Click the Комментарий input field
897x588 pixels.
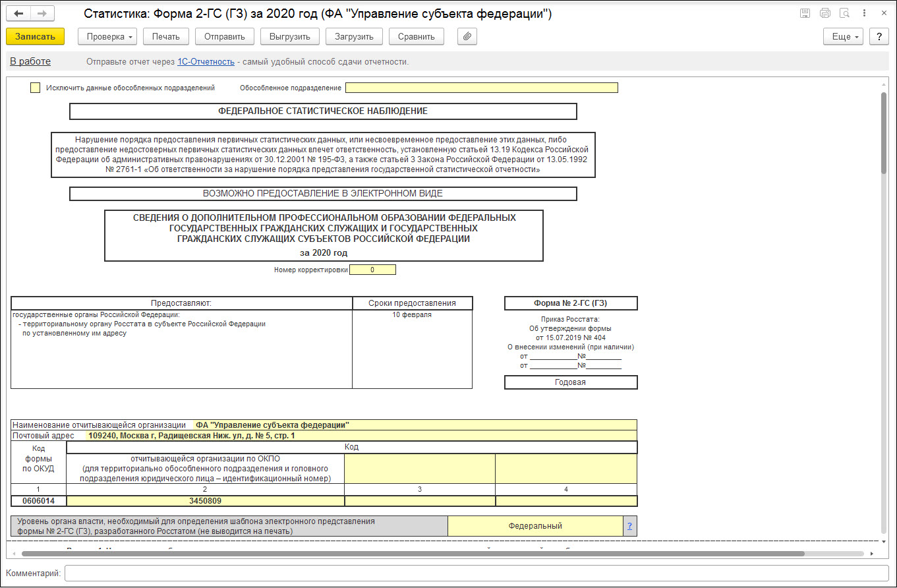click(x=476, y=573)
